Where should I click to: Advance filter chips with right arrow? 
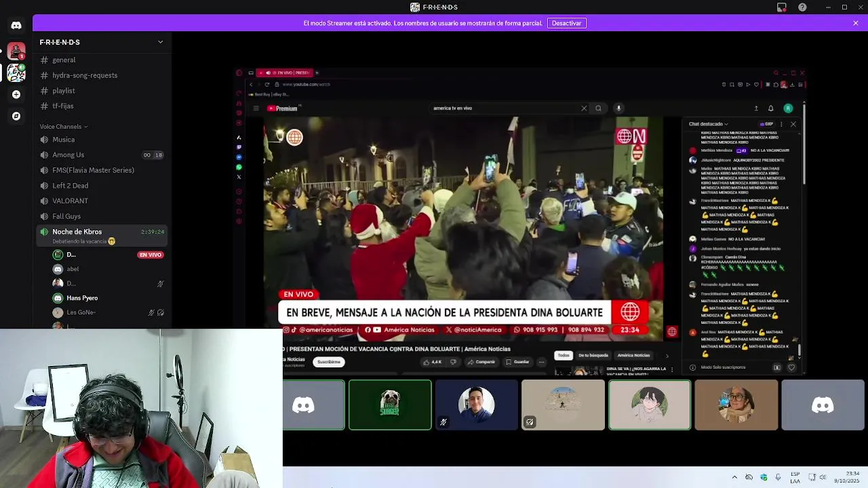[667, 355]
